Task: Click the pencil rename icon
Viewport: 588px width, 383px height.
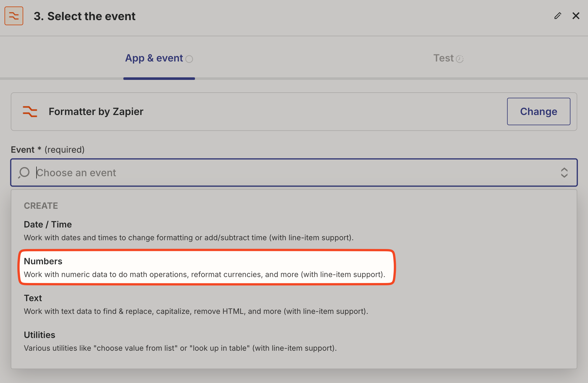Action: point(557,16)
